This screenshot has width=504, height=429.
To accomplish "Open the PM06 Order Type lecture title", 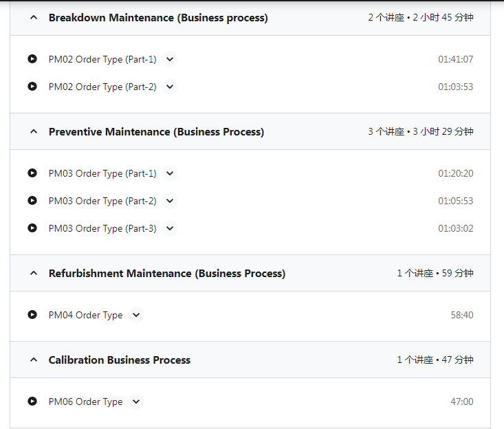I will [85, 401].
